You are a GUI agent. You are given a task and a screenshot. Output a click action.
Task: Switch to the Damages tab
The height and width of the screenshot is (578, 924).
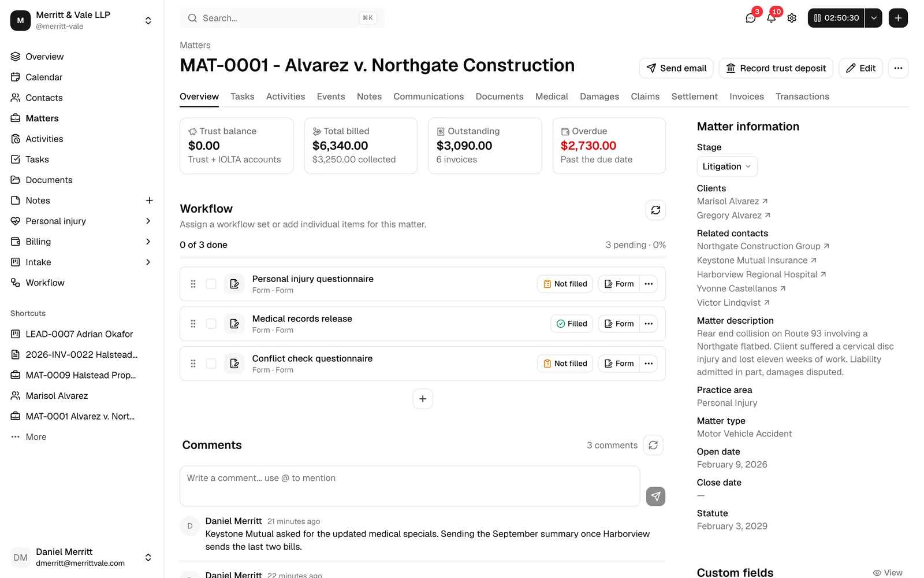click(x=599, y=97)
